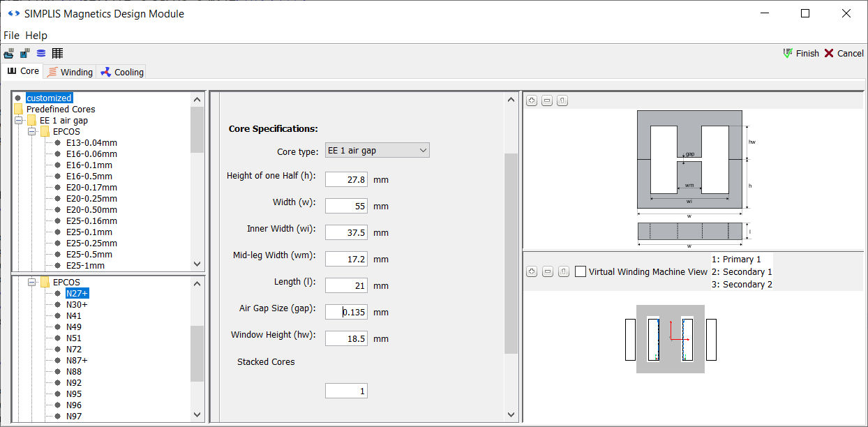868x427 pixels.
Task: Select the E25-0.5mm core in the list
Action: (89, 255)
